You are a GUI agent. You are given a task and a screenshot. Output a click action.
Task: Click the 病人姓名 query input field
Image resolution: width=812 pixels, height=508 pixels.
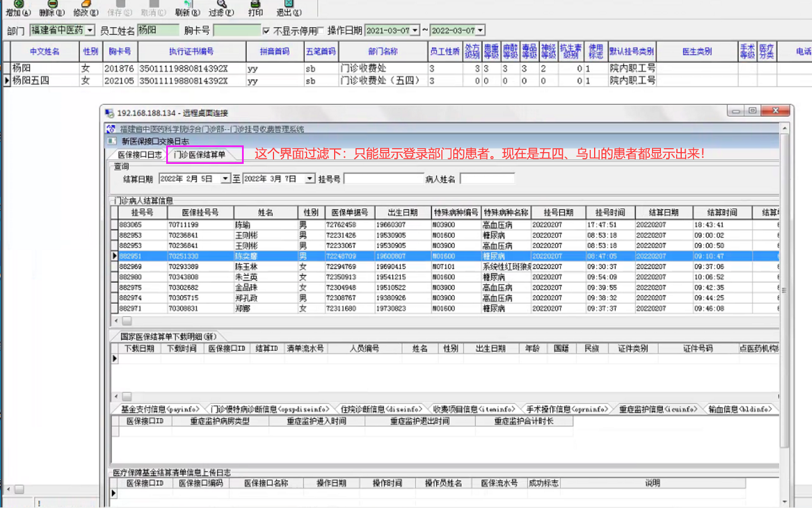pos(487,179)
